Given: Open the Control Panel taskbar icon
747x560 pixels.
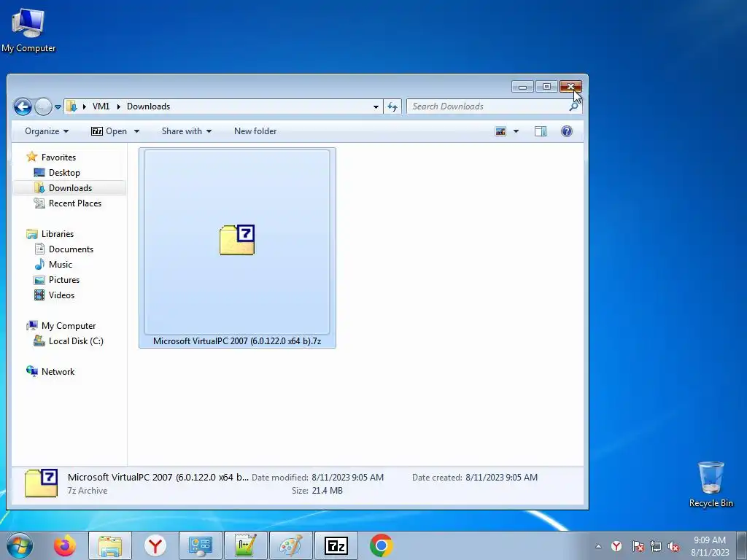Looking at the screenshot, I should pos(200,545).
